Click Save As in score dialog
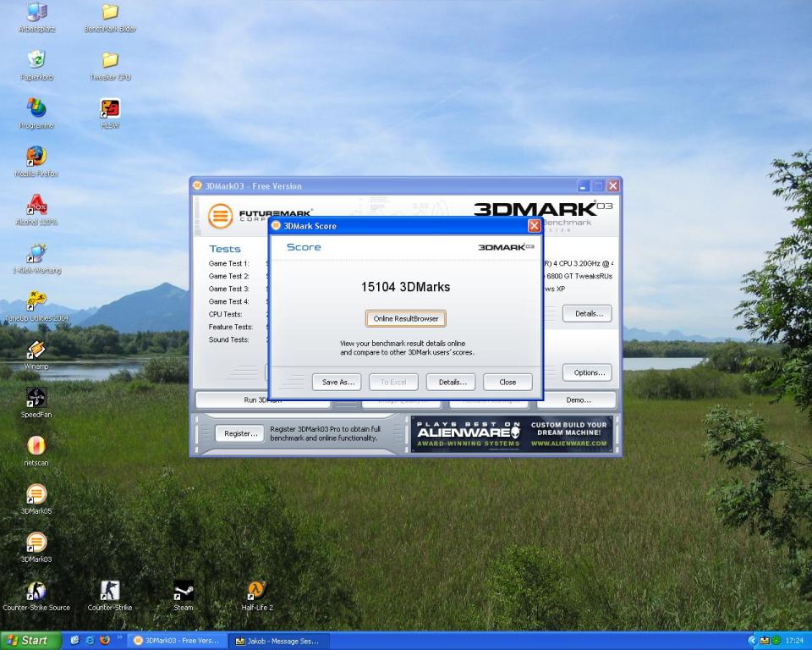 (337, 382)
